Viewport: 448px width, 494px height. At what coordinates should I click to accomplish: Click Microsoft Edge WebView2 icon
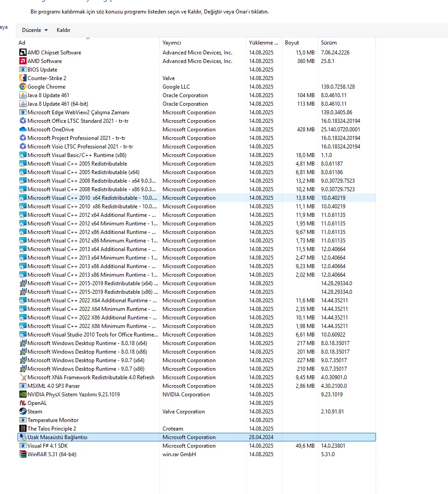[23, 112]
